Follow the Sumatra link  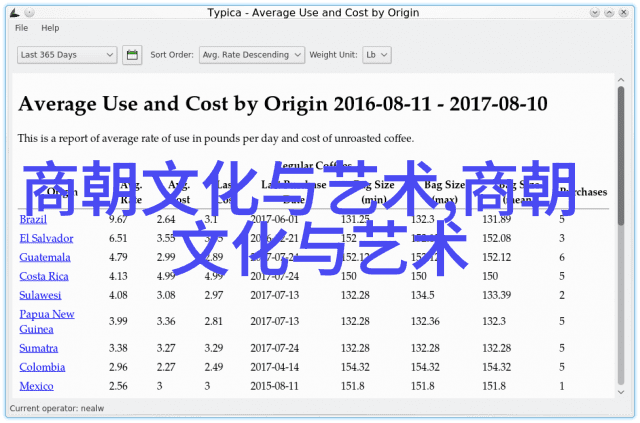click(x=39, y=348)
